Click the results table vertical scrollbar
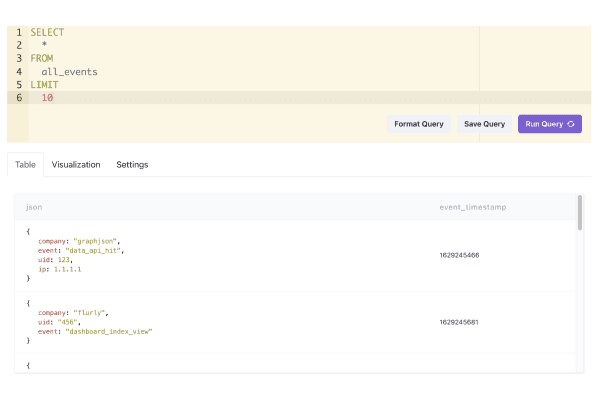 579,212
